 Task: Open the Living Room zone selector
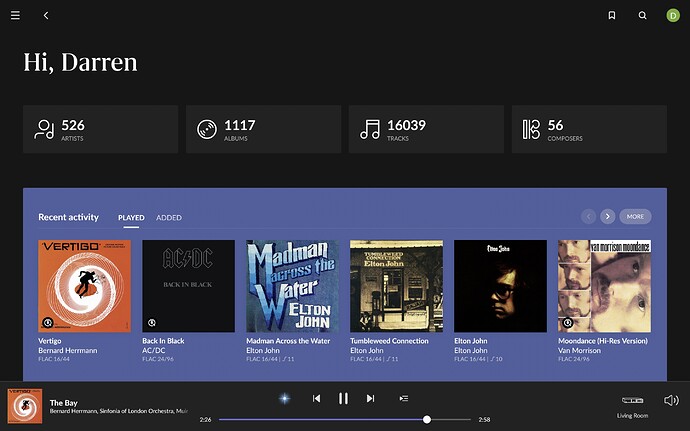(x=632, y=406)
